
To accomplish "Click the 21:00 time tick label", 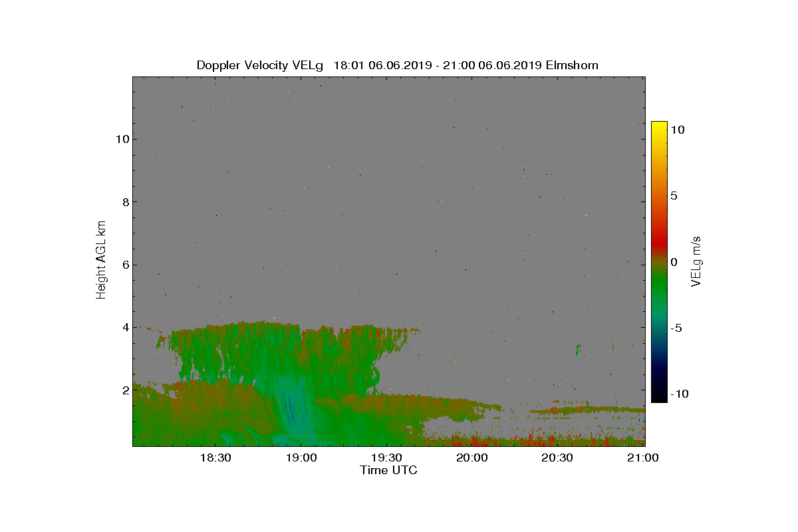I will click(642, 458).
